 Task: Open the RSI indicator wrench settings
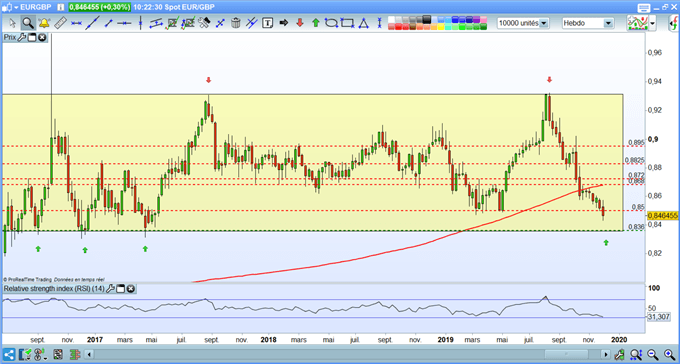[111, 289]
